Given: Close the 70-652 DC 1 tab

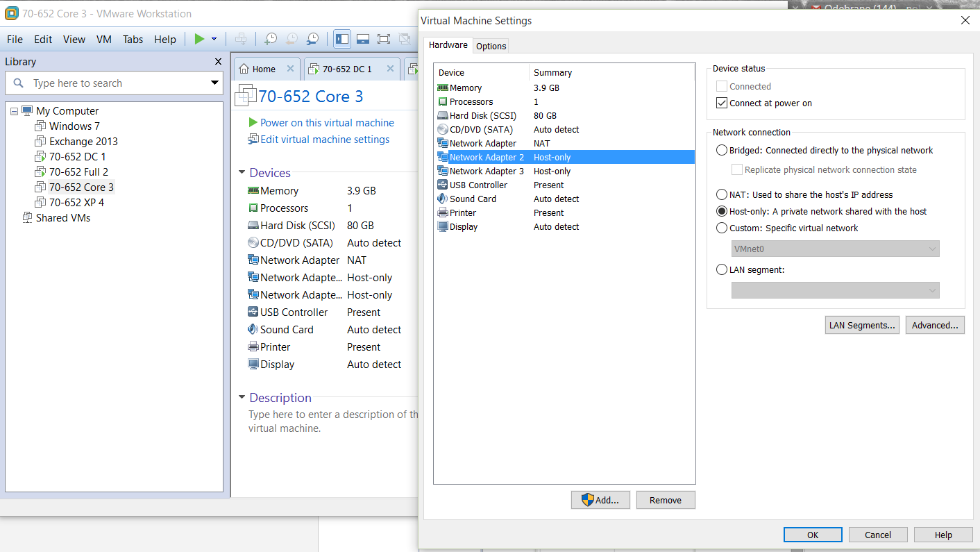Looking at the screenshot, I should pos(391,69).
